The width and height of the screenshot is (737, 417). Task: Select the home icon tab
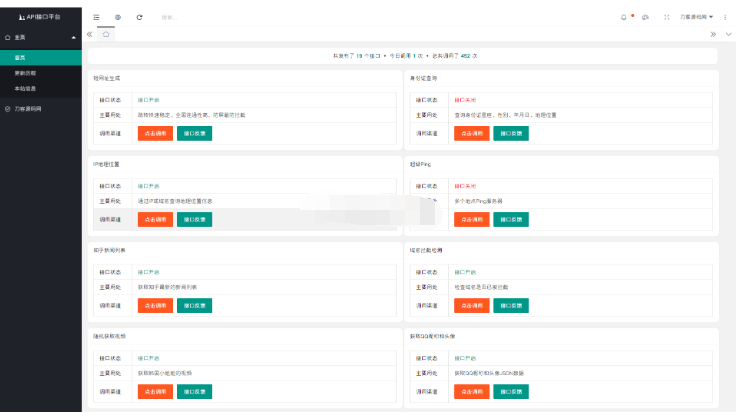(106, 34)
